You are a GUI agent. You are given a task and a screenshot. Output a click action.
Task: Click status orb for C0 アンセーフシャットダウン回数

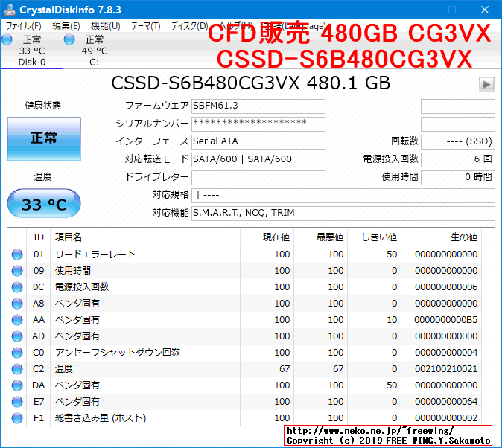(17, 353)
